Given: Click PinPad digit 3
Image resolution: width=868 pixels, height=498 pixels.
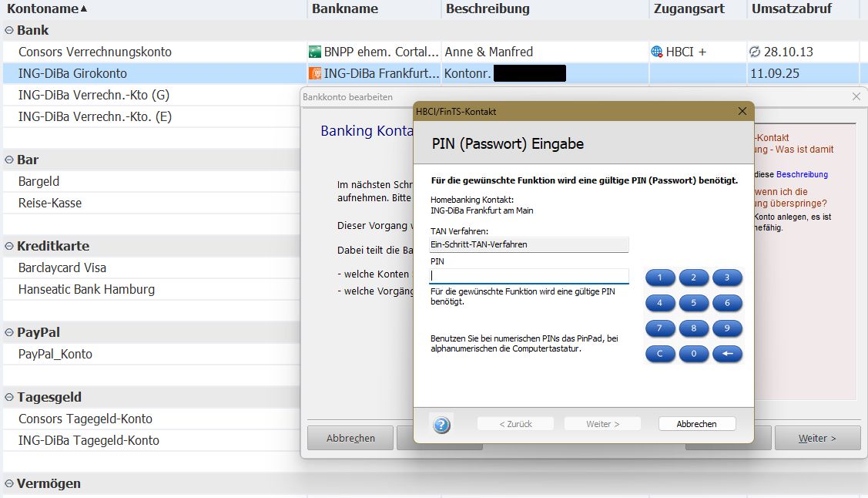Looking at the screenshot, I should point(727,278).
